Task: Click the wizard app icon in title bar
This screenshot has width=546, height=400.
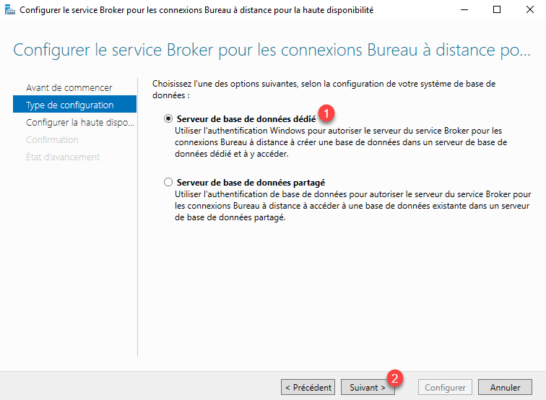Action: (10, 10)
